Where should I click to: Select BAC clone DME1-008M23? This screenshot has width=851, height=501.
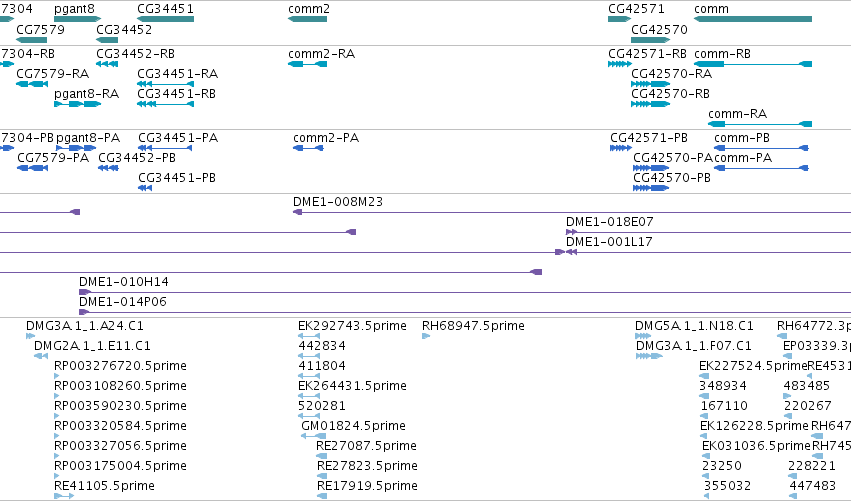tap(572, 212)
